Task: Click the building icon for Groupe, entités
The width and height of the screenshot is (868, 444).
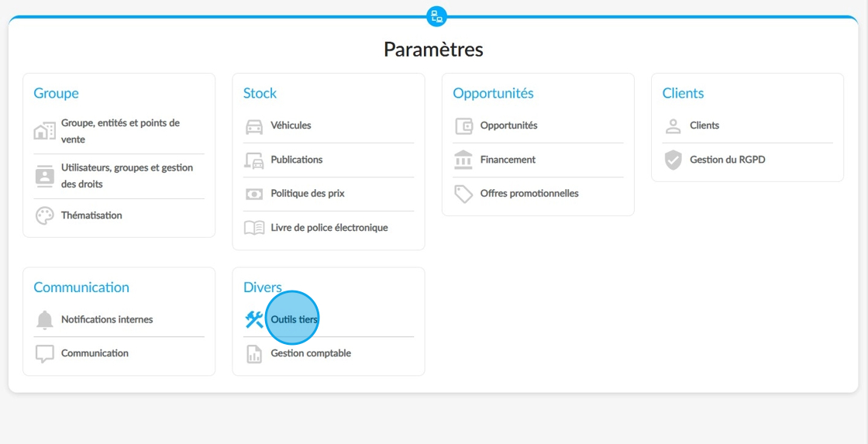Action: pos(45,131)
